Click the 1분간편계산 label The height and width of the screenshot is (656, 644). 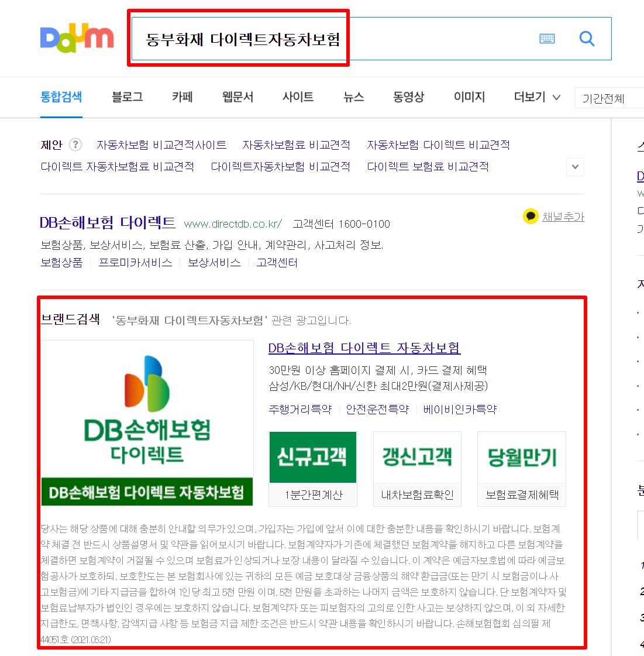[313, 495]
